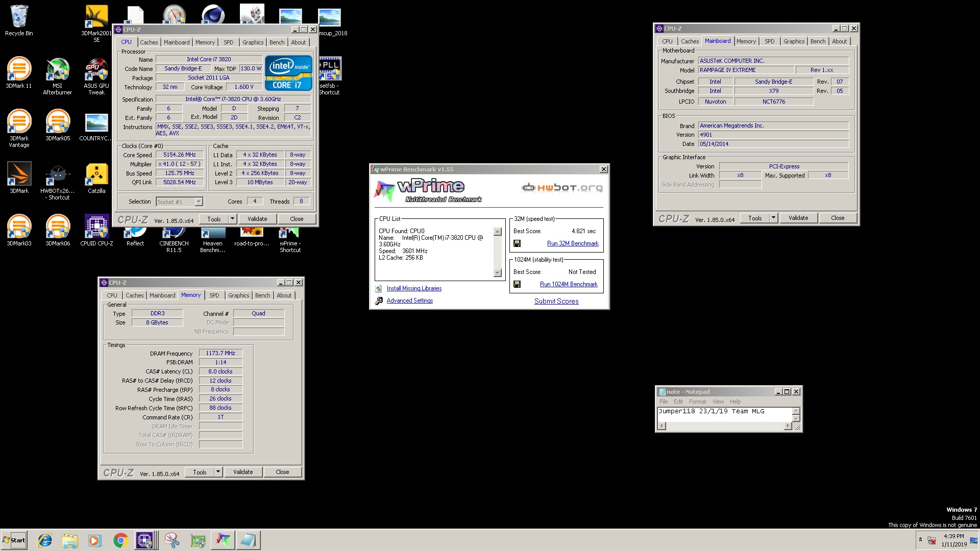Launch the 3DMark desktop icon
This screenshot has width=980, height=551.
click(19, 178)
